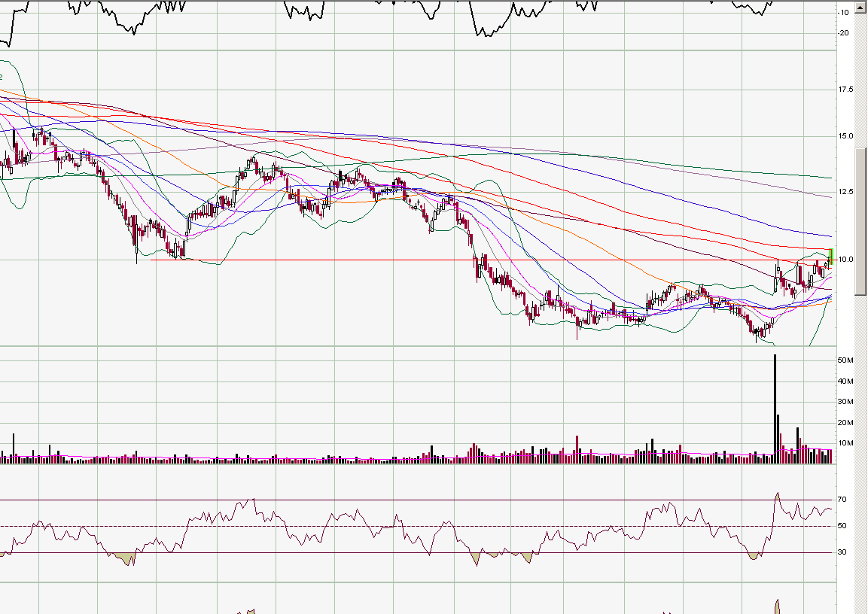Select the tallest volume spike bar
Screen dimensions: 868x614
[x=775, y=406]
